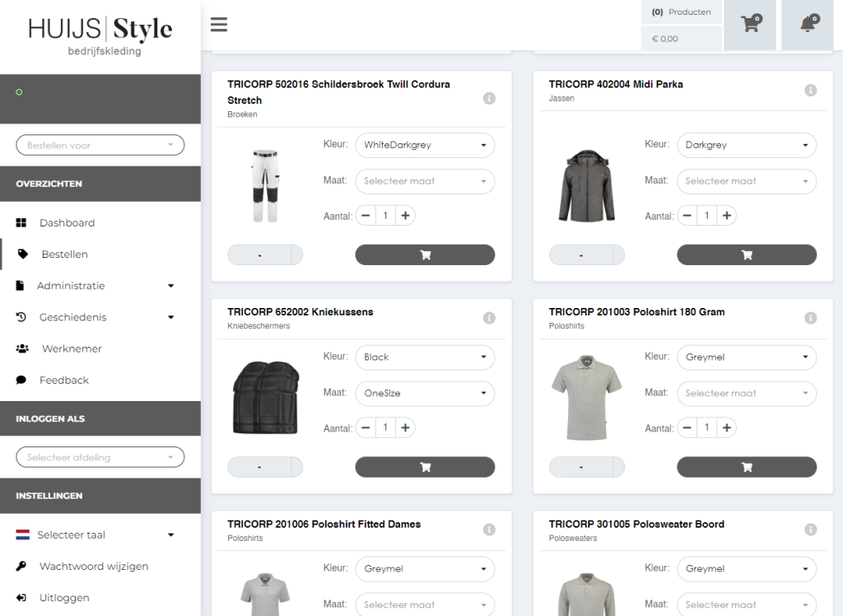Open Maat dropdown for Schildersbroek Twill Cordura
Screen dimensions: 843x616
coord(425,181)
